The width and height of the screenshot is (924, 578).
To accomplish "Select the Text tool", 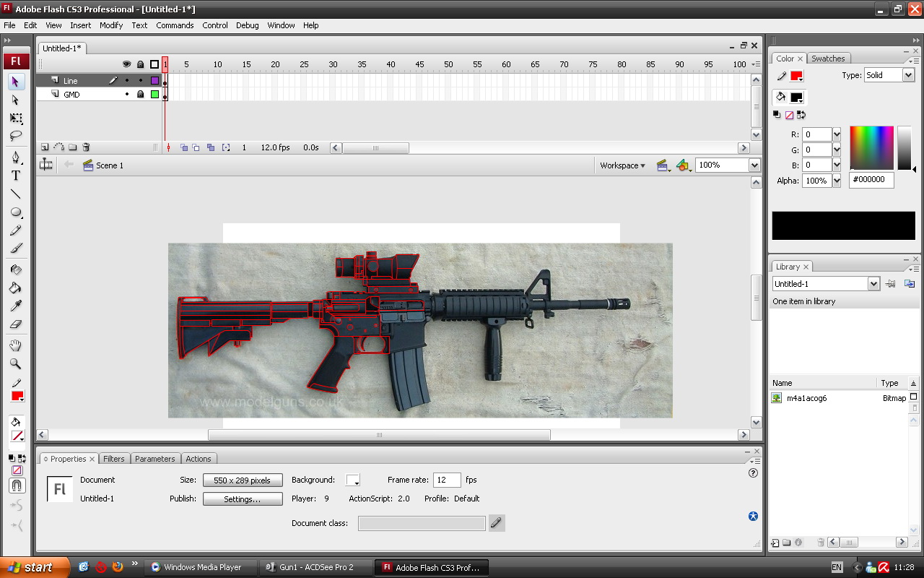I will pyautogui.click(x=15, y=176).
